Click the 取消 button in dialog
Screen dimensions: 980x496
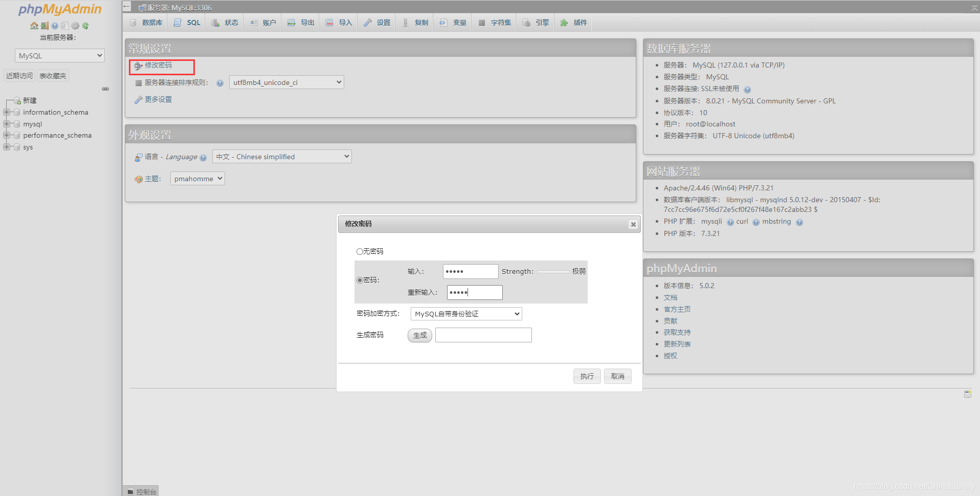[617, 376]
